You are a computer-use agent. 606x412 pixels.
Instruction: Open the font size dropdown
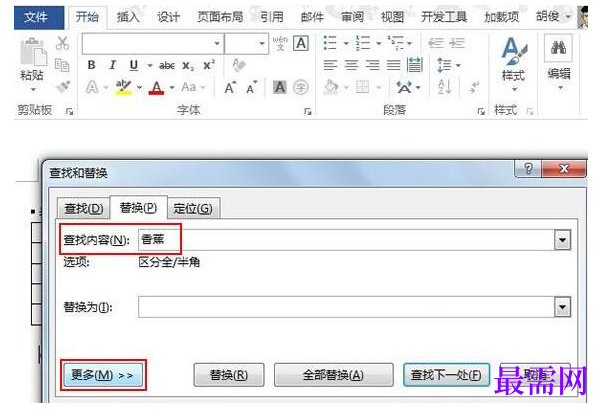pos(262,43)
